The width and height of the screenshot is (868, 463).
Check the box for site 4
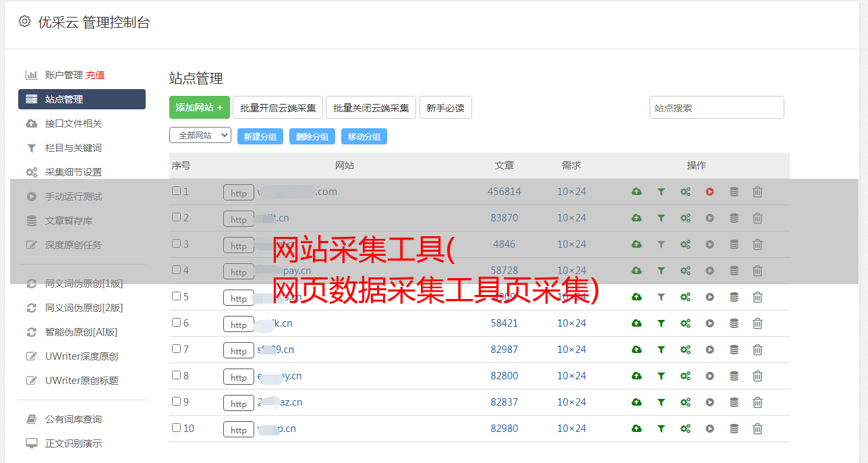pyautogui.click(x=176, y=270)
